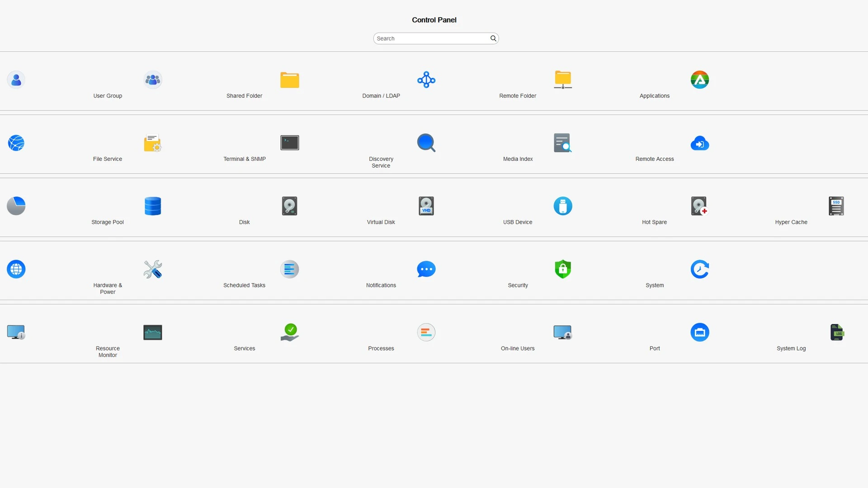Open the yellow Shared Folder icon
Image resolution: width=868 pixels, height=488 pixels.
point(289,80)
